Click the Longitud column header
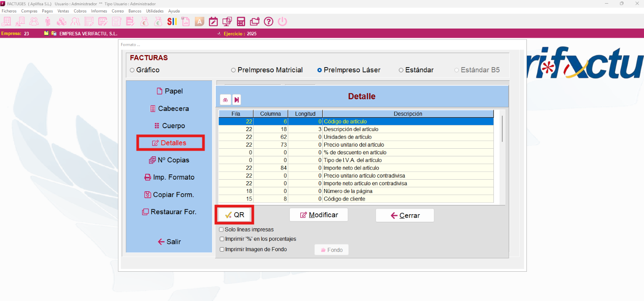Image resolution: width=644 pixels, height=301 pixels. click(x=305, y=114)
